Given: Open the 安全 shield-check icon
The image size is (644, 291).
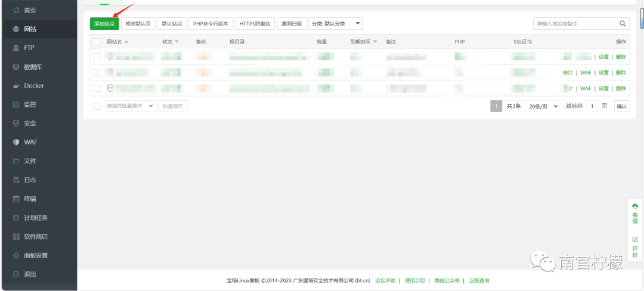Looking at the screenshot, I should (16, 123).
